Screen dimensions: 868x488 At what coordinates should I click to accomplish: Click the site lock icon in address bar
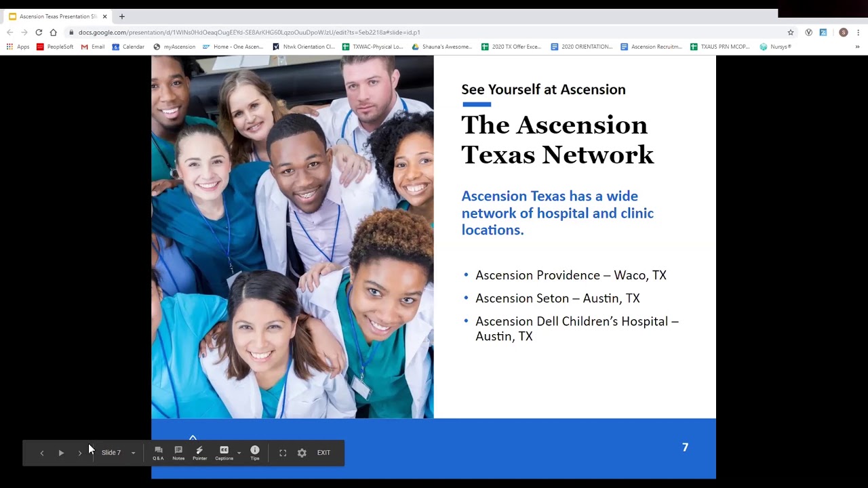(x=71, y=32)
